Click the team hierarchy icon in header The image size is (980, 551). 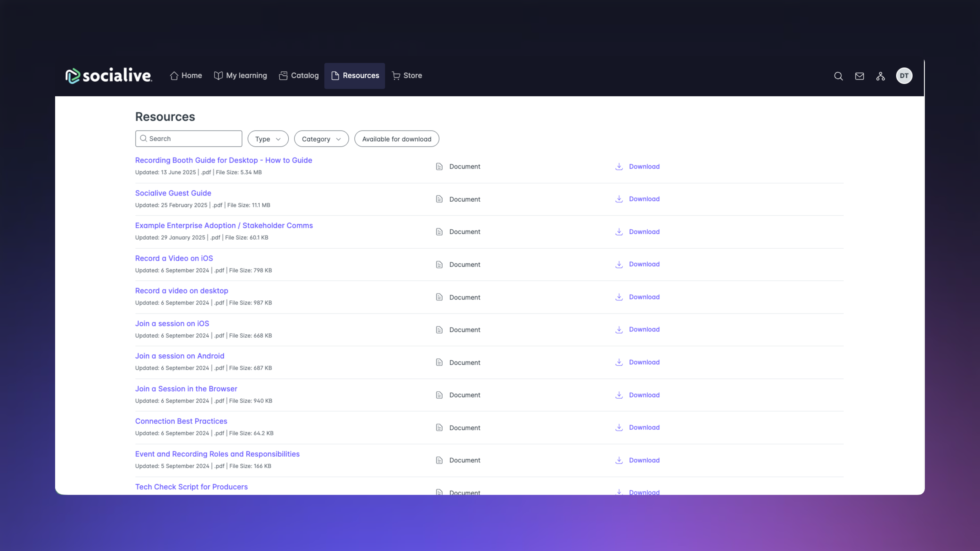coord(880,76)
